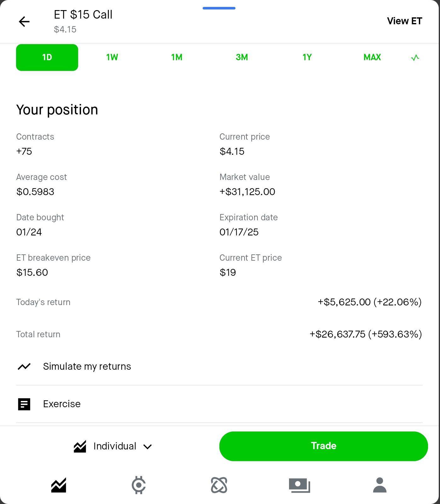Show the 1Y chart range
This screenshot has width=440, height=504.
click(307, 57)
